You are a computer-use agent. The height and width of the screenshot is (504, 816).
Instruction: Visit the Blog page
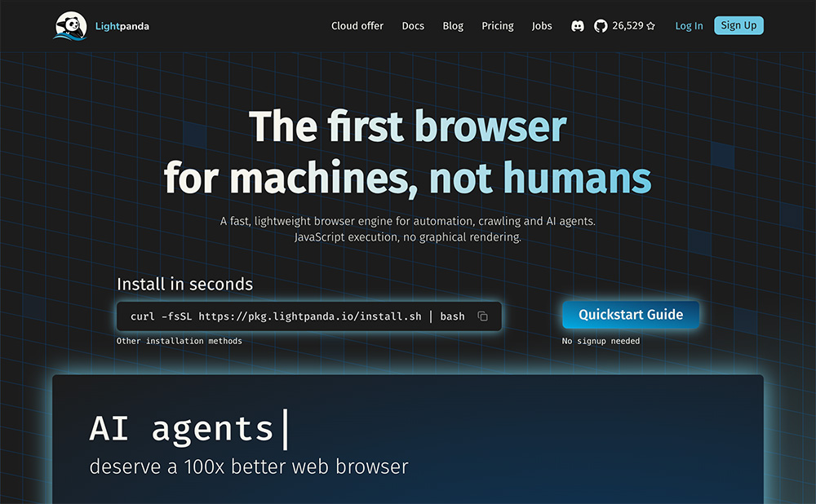click(x=453, y=26)
